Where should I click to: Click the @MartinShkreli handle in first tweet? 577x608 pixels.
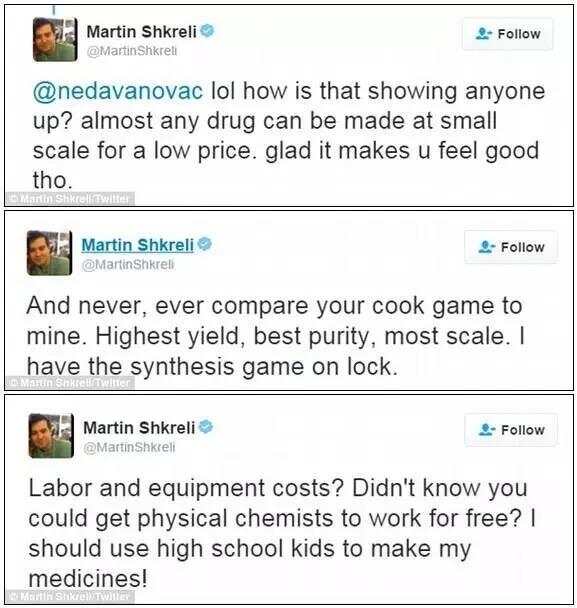(132, 51)
